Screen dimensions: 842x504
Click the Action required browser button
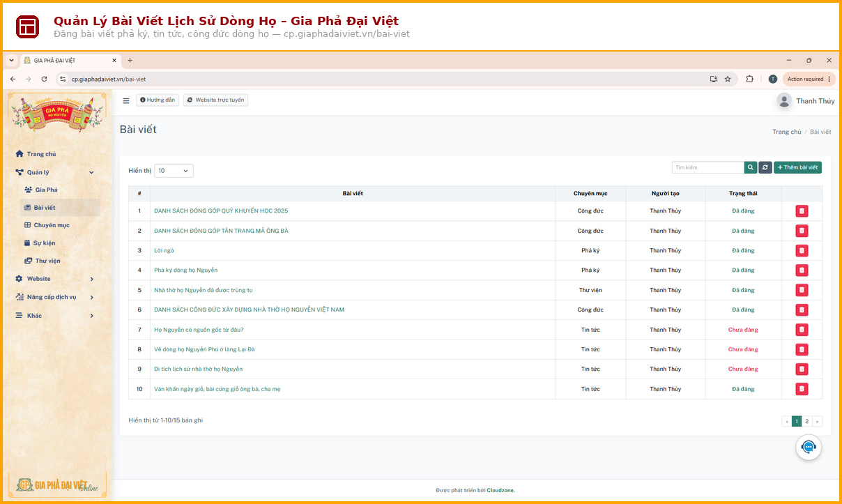click(809, 79)
